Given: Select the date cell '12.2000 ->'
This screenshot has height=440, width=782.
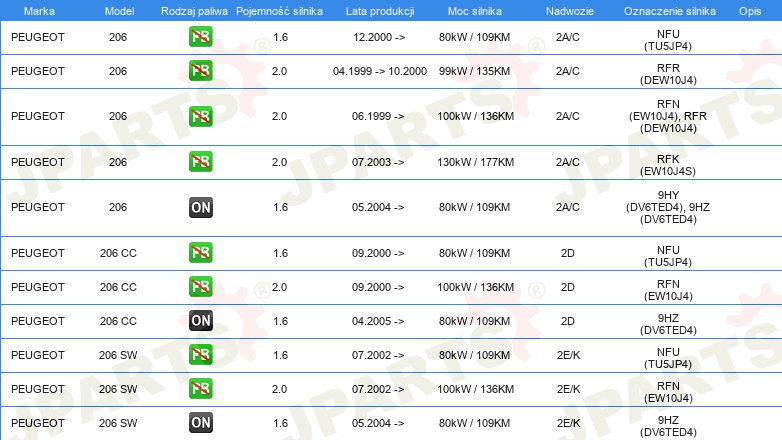Looking at the screenshot, I should [x=379, y=37].
